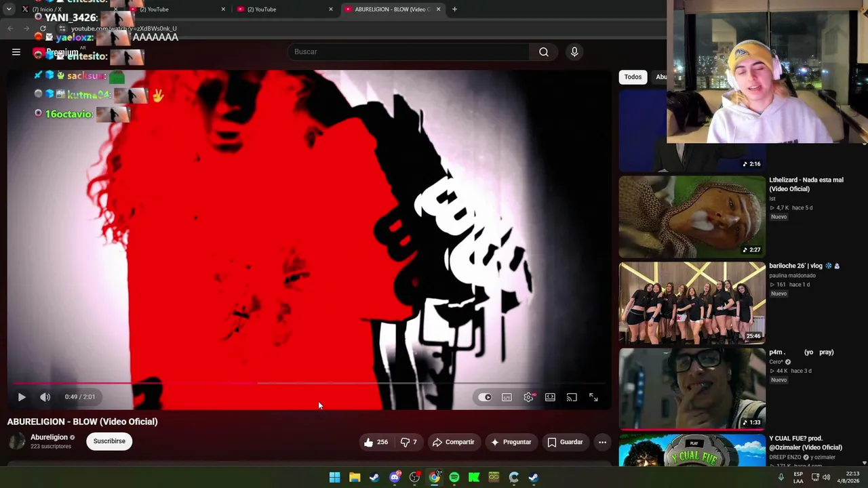Turn on subtitles in the player
868x488 pixels.
(507, 397)
